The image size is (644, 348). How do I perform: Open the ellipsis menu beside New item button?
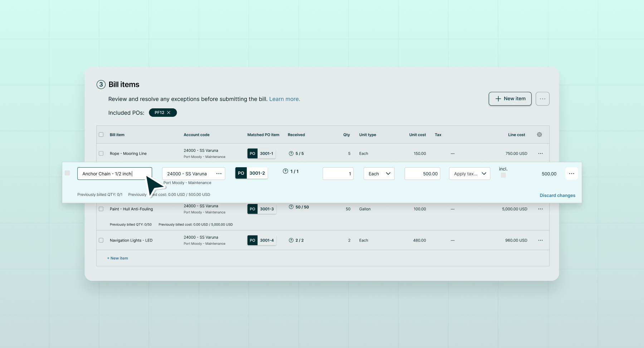pos(542,99)
